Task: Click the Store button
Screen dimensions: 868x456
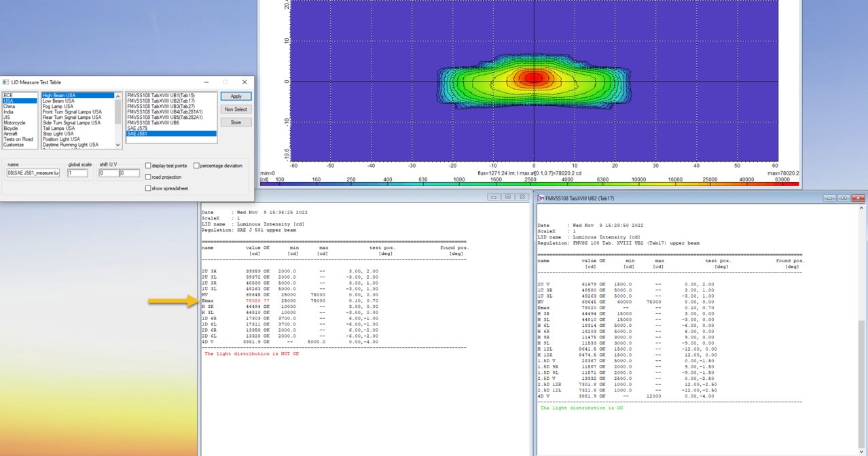Action: pos(236,122)
